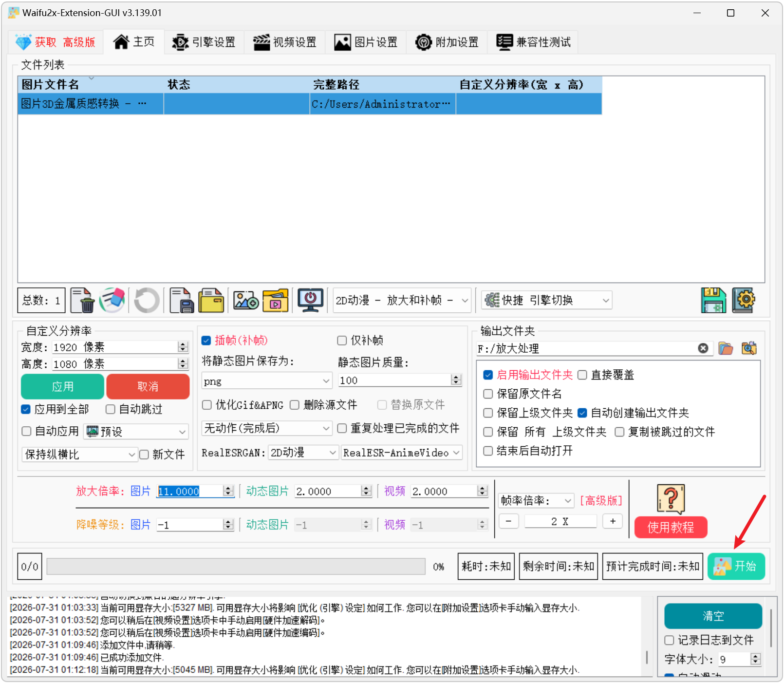Click the question mark tutorial icon
The height and width of the screenshot is (683, 784).
671,499
